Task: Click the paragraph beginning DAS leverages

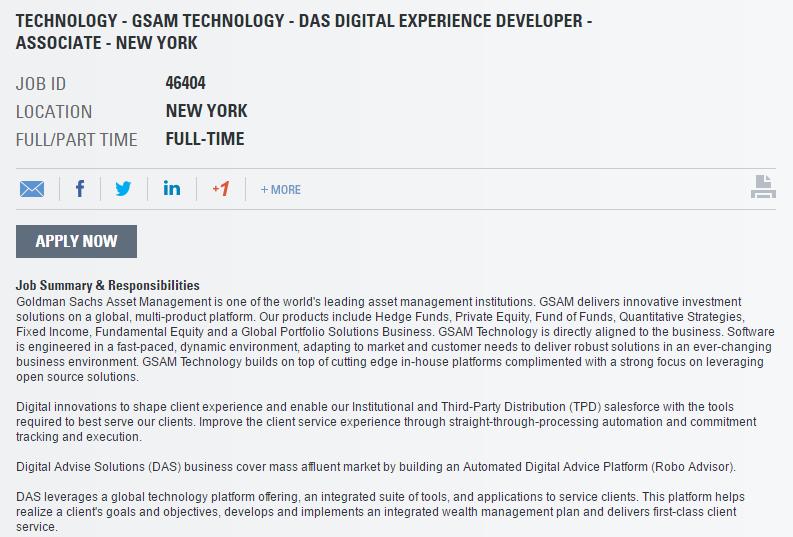Action: [380, 512]
